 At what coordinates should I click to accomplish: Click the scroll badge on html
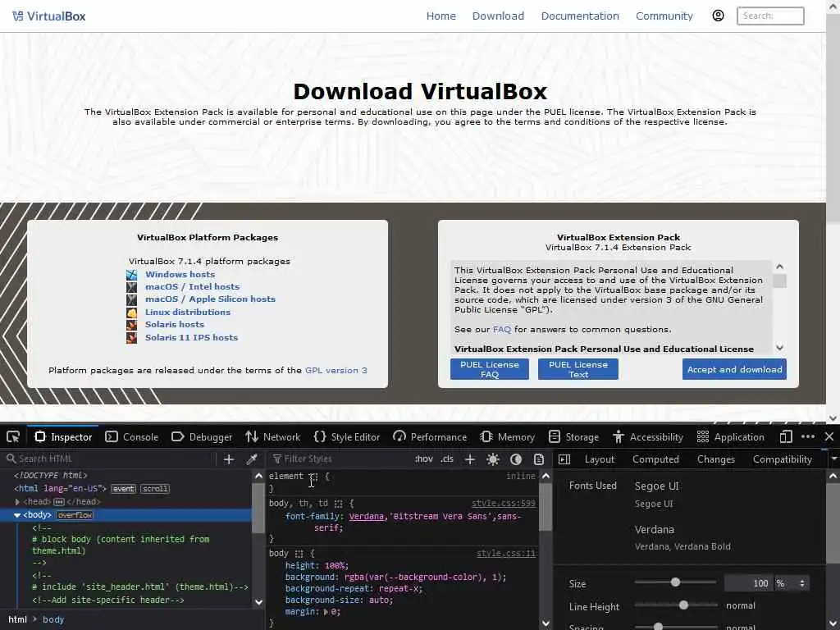155,489
